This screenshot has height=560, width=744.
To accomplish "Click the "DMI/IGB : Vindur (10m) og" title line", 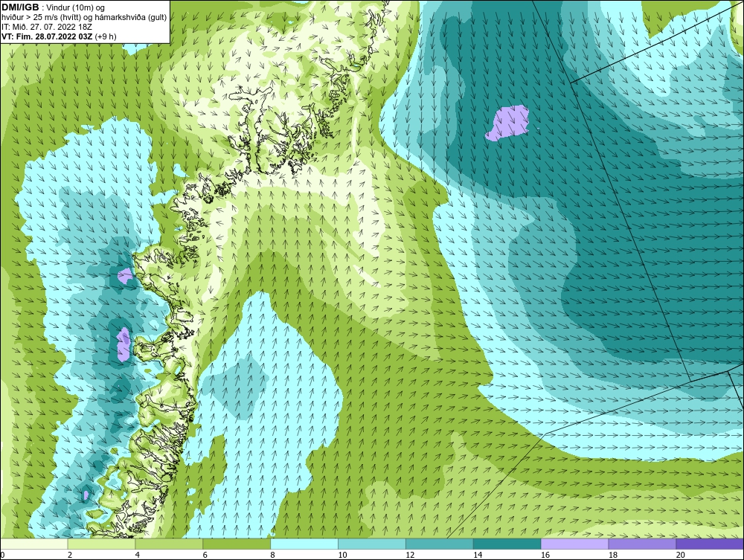I will [x=54, y=7].
